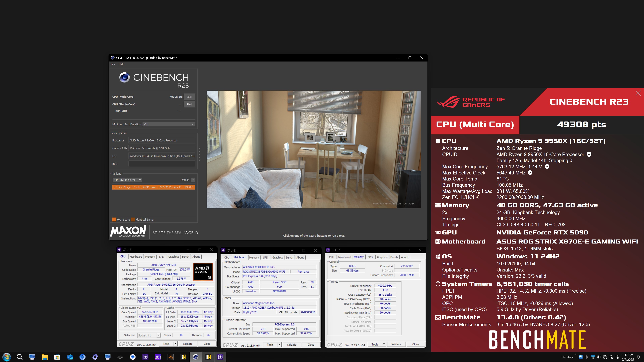Click the shield icon beside CPUID in BenchMate

pyautogui.click(x=589, y=154)
